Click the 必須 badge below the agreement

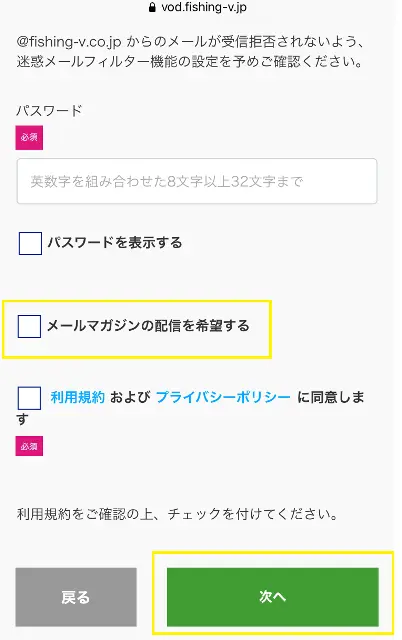[29, 446]
